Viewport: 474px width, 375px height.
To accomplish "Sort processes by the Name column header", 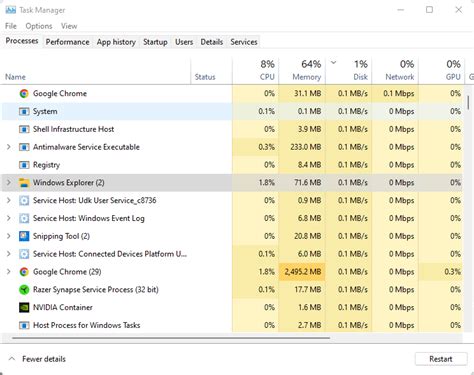I will pos(96,71).
